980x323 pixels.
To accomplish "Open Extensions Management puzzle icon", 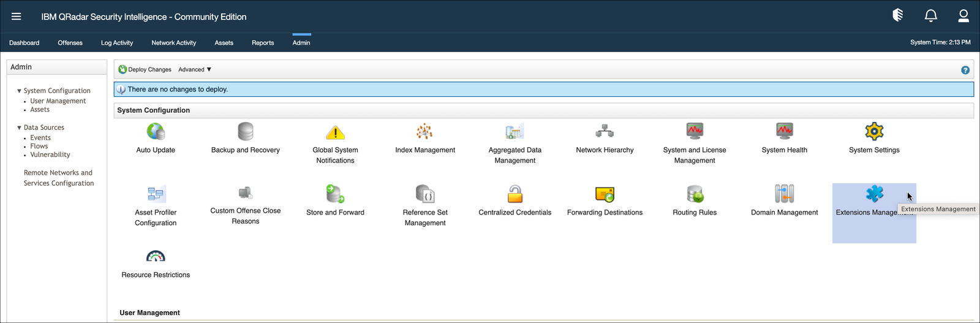I will 874,194.
